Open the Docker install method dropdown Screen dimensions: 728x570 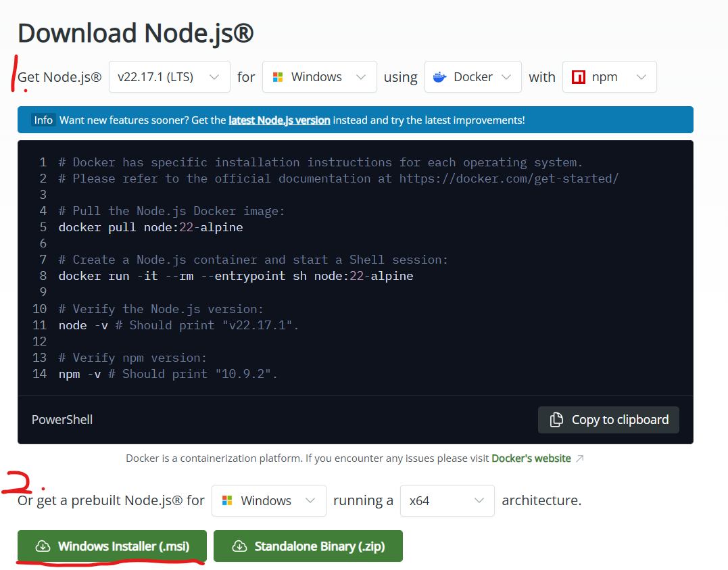coord(472,76)
